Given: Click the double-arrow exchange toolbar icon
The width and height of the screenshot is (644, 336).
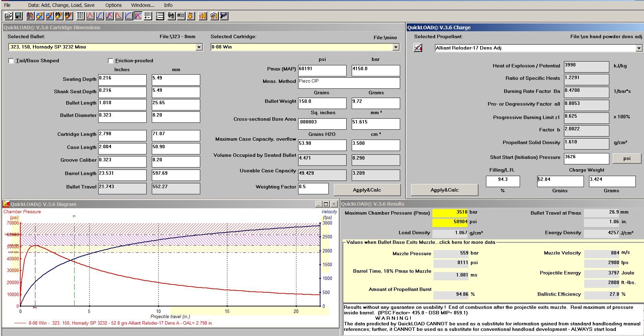Looking at the screenshot, I should coord(171,16).
